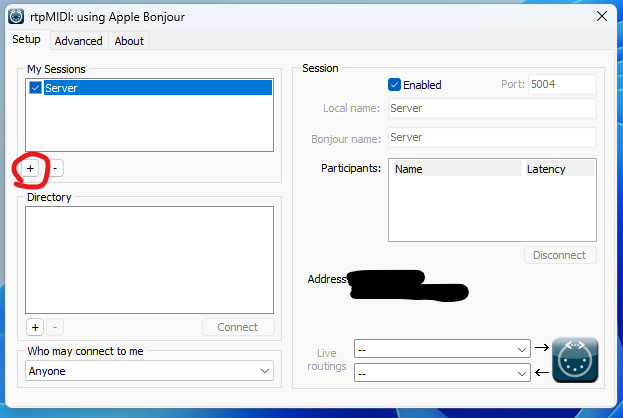This screenshot has height=418, width=623.
Task: Click the Name column header in Participants
Action: coord(457,169)
